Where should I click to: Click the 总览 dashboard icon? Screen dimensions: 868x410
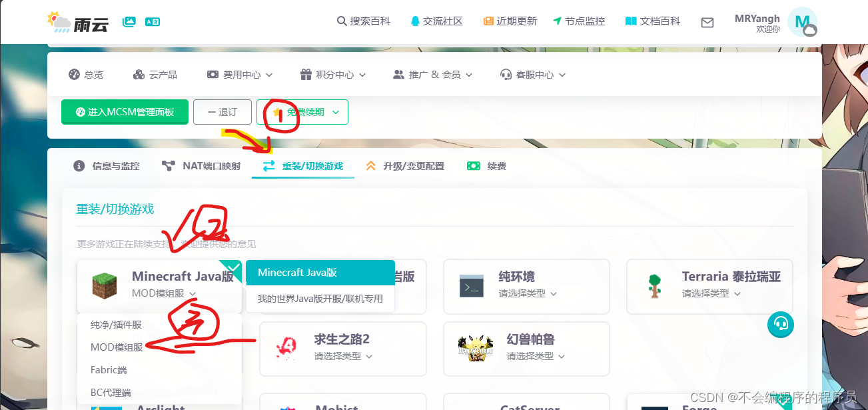[74, 75]
